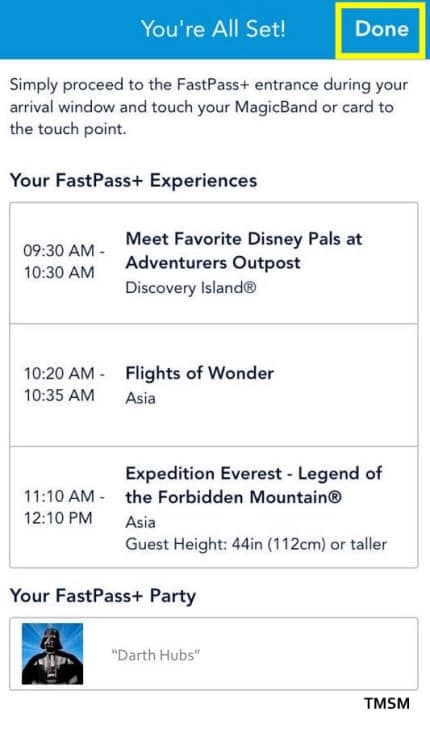Click the "You're All Set!" header title

pyautogui.click(x=213, y=29)
